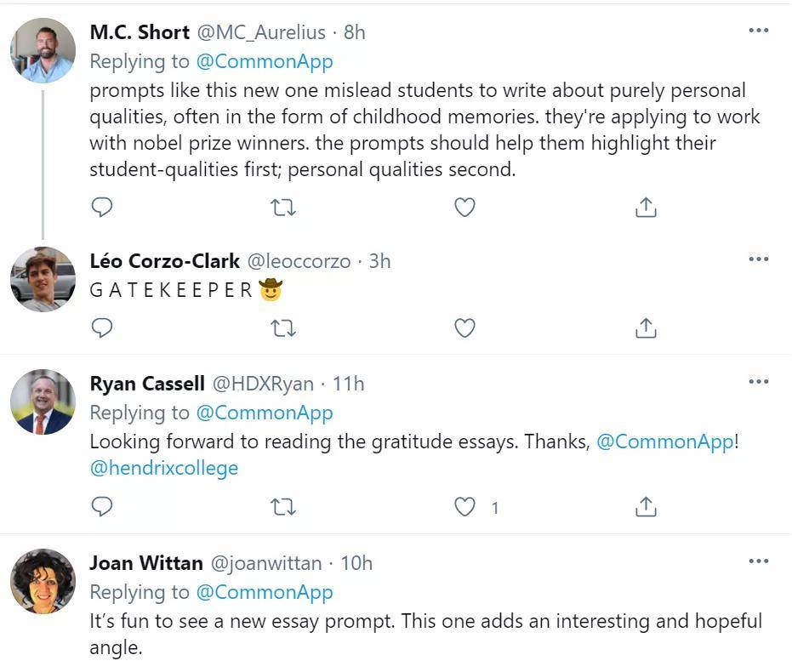Like M.C. Short's tweet about prompts

[464, 208]
